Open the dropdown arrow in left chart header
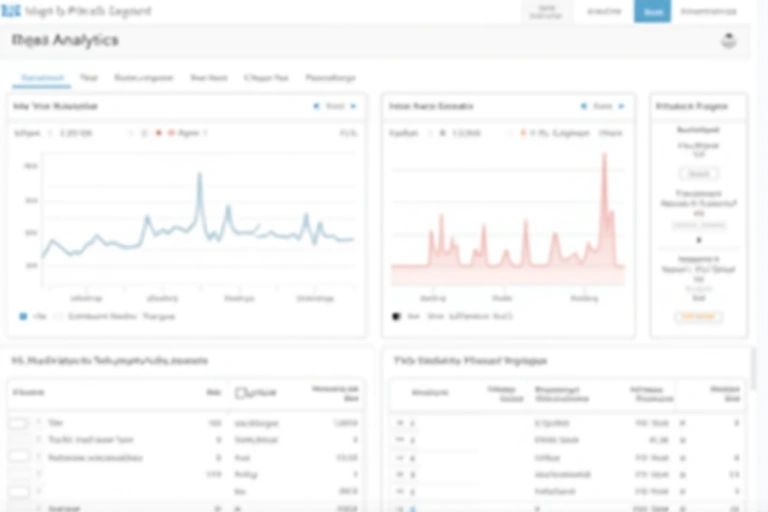Screen dimensions: 768x512 [x=352, y=106]
